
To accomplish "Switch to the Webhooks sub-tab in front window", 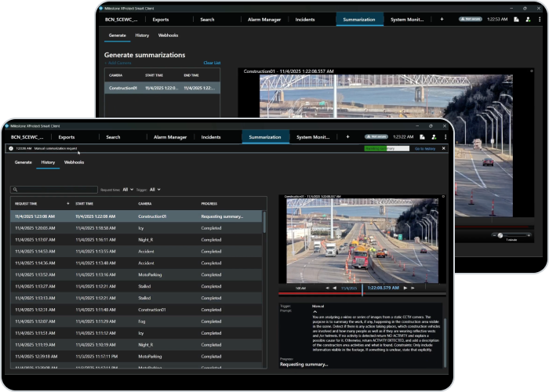I will pyautogui.click(x=74, y=162).
